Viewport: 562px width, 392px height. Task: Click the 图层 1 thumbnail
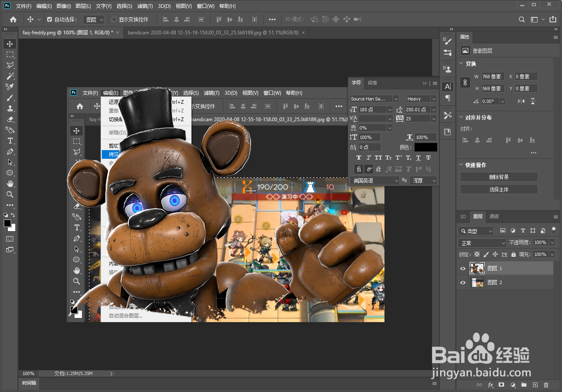coord(477,268)
